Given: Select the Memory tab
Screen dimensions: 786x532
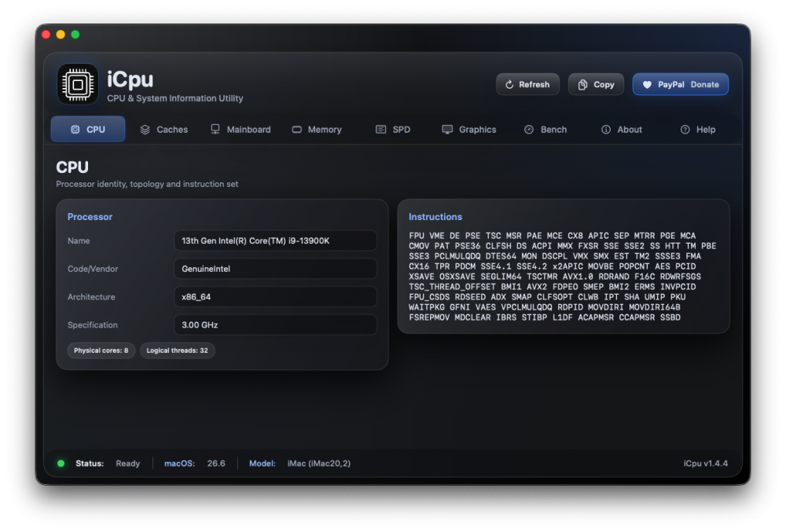Looking at the screenshot, I should (317, 129).
